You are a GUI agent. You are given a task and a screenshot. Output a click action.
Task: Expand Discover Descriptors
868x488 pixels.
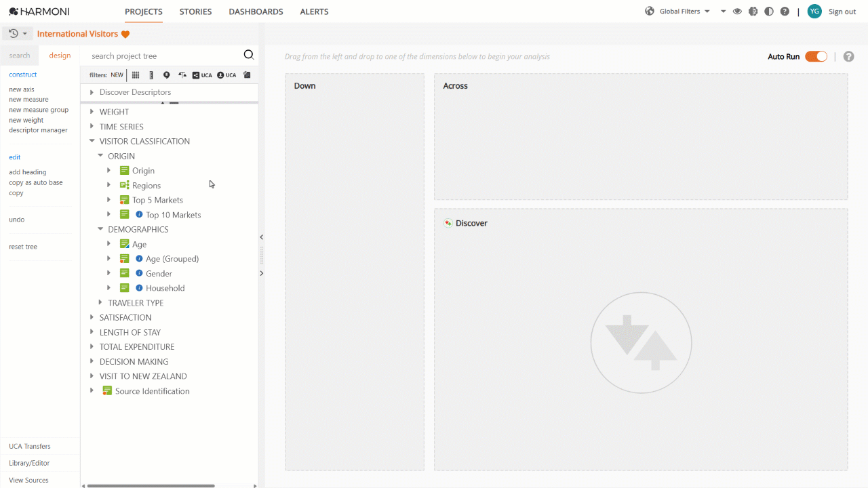click(92, 92)
